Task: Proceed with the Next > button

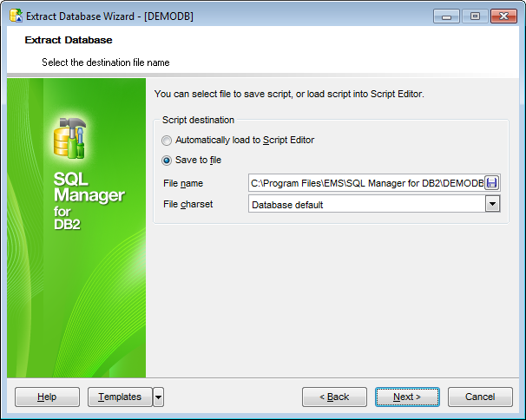Action: tap(407, 397)
